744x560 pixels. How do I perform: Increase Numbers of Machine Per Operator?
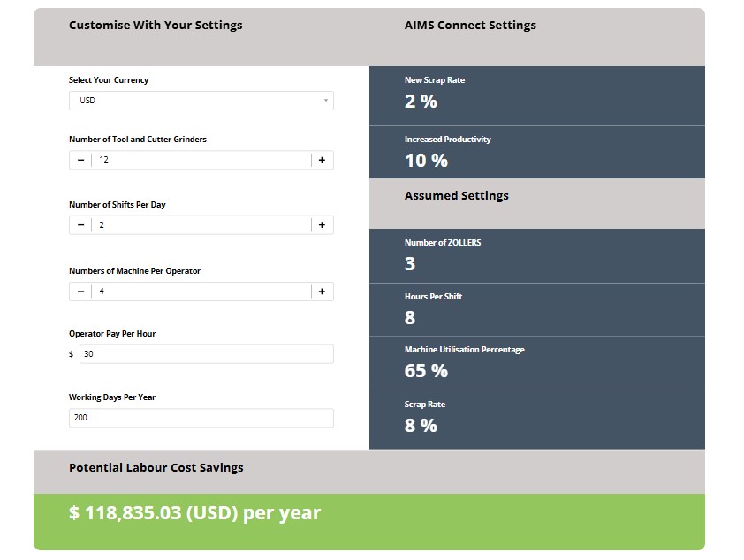323,291
